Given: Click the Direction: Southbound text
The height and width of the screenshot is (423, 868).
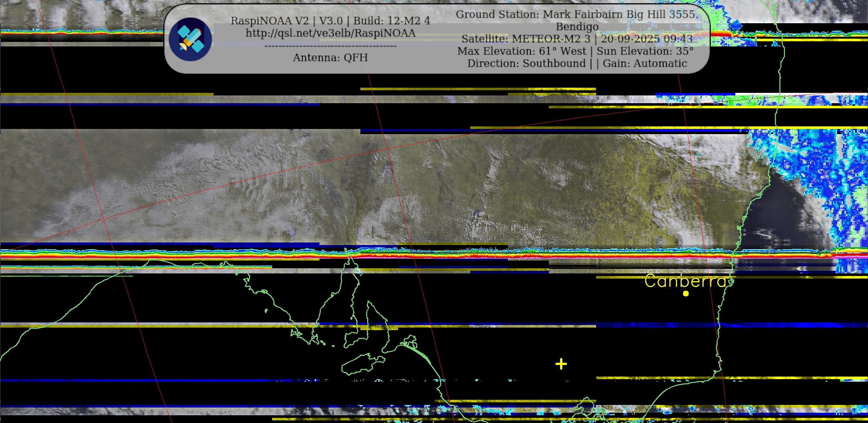Looking at the screenshot, I should 526,64.
